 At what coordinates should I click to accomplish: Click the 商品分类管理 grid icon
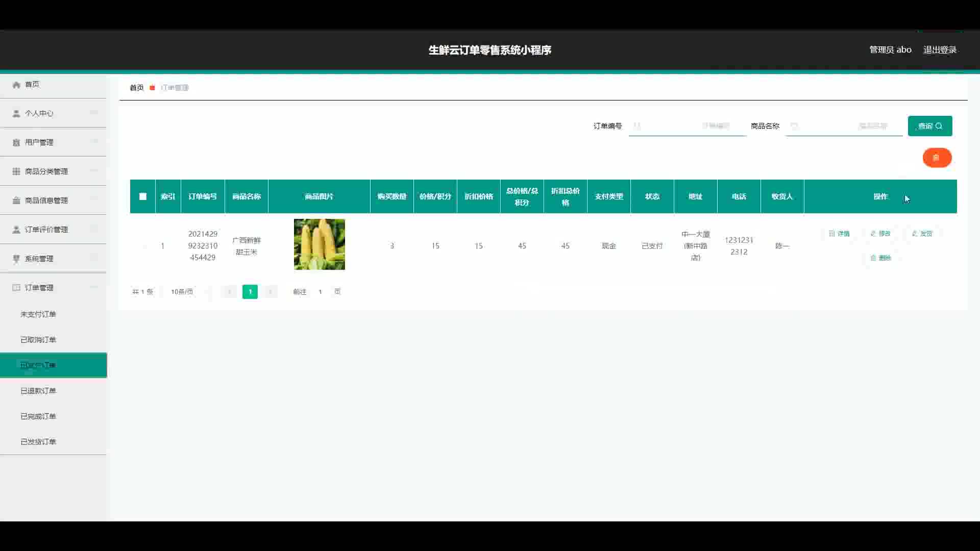pos(16,171)
